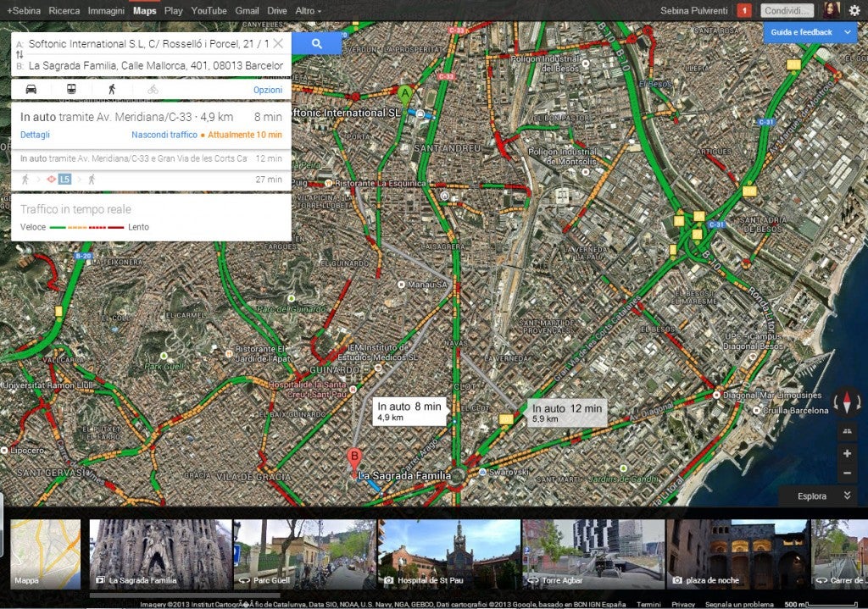The image size is (868, 609).
Task: Open the +Sebina menu item
Action: click(24, 10)
